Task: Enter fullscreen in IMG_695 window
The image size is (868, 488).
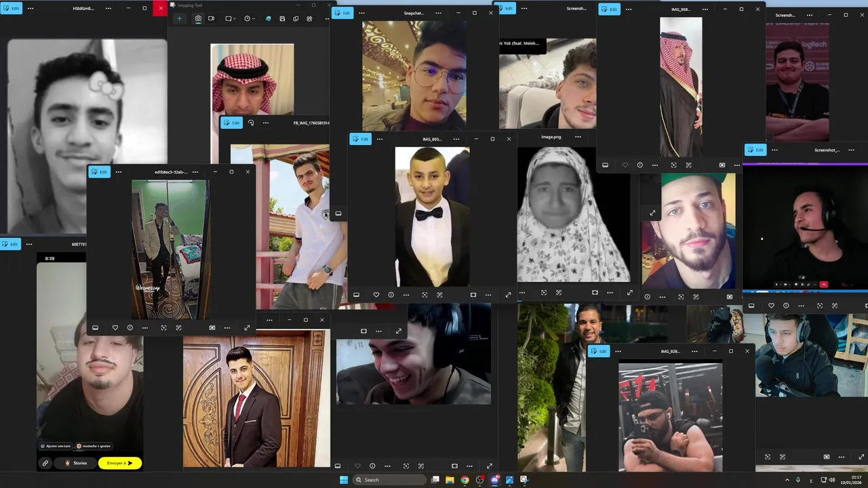Action: coord(508,295)
